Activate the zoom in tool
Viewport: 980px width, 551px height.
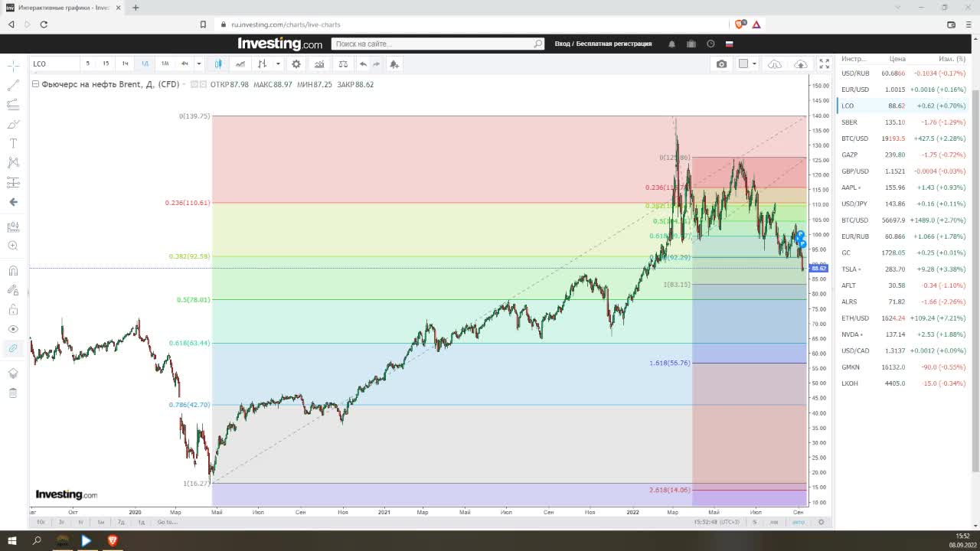(13, 246)
